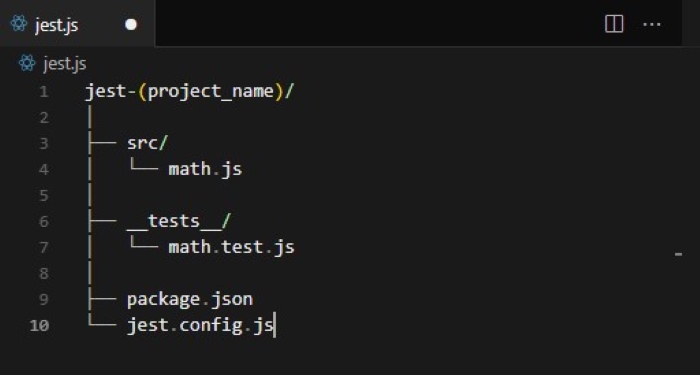This screenshot has height=375, width=700.
Task: Click the __tests__/ folder text
Action: (179, 221)
